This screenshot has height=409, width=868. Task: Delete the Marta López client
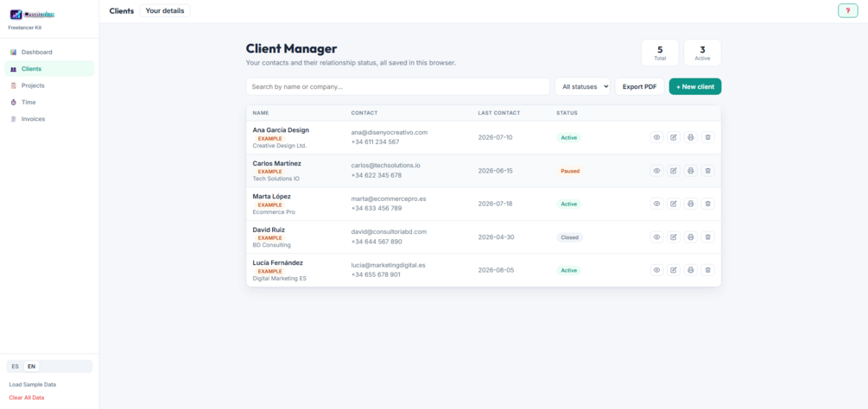(x=707, y=204)
